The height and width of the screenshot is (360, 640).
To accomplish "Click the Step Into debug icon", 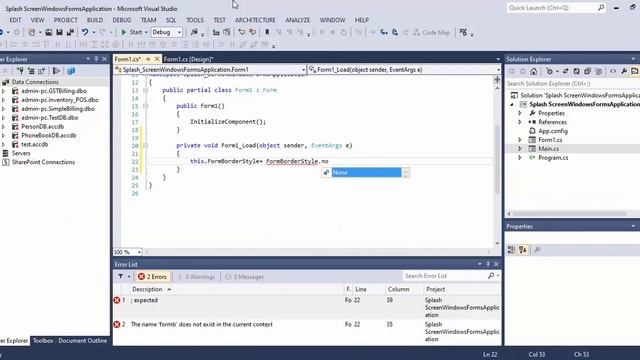I will [x=384, y=32].
